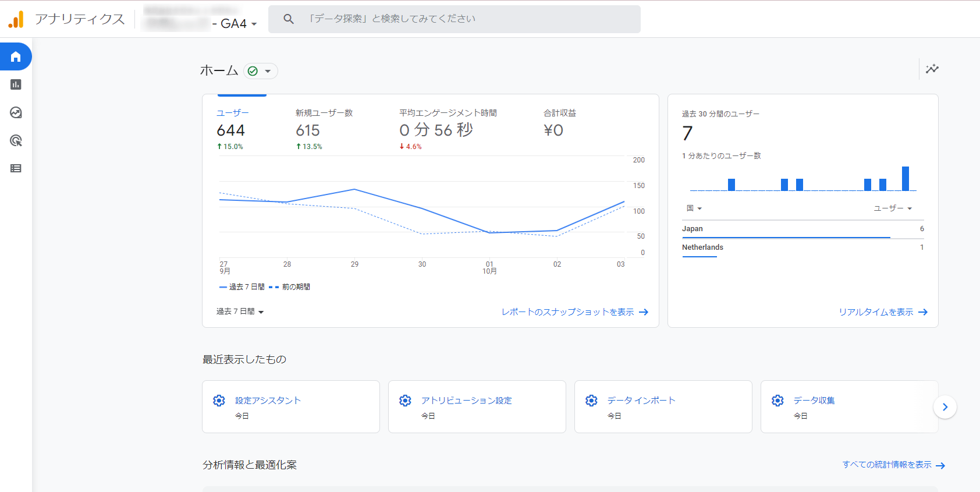This screenshot has width=980, height=492.
Task: Open the Insights sparkline icon at top right
Action: point(932,69)
